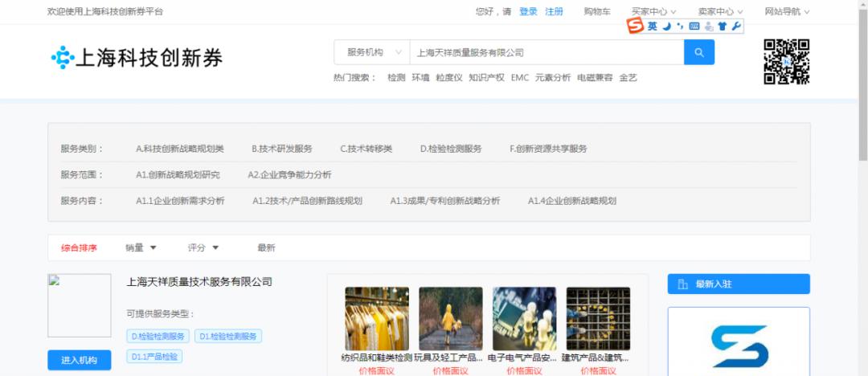Click the building icon beside 最新入驻
The image size is (868, 376).
[x=682, y=284]
